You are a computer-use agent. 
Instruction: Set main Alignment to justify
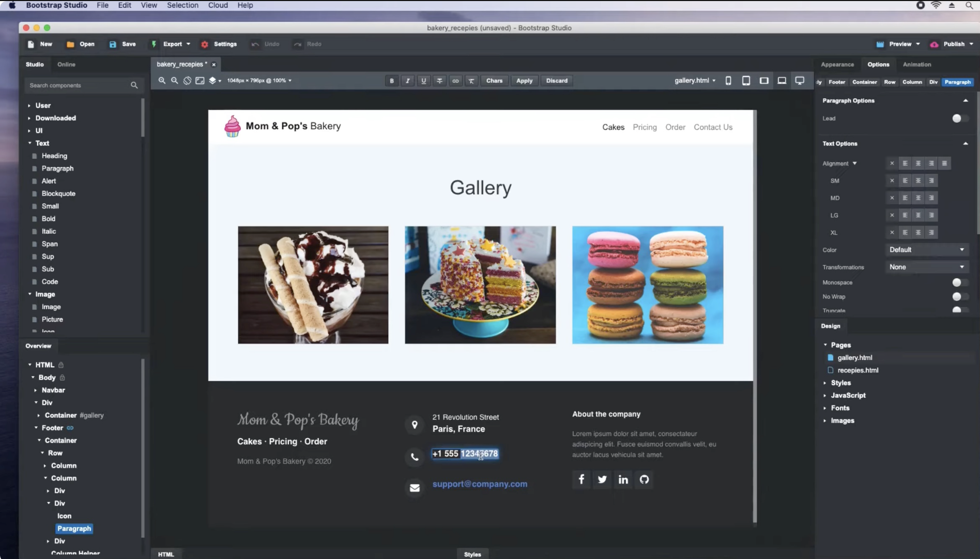pos(944,163)
